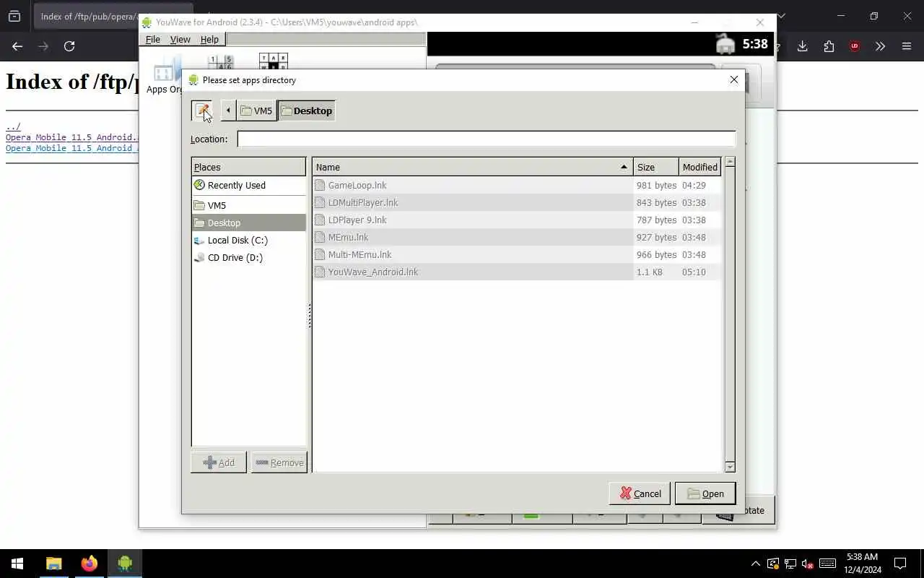Click the back arrow in path bar
Image resolution: width=924 pixels, height=578 pixels.
(228, 111)
